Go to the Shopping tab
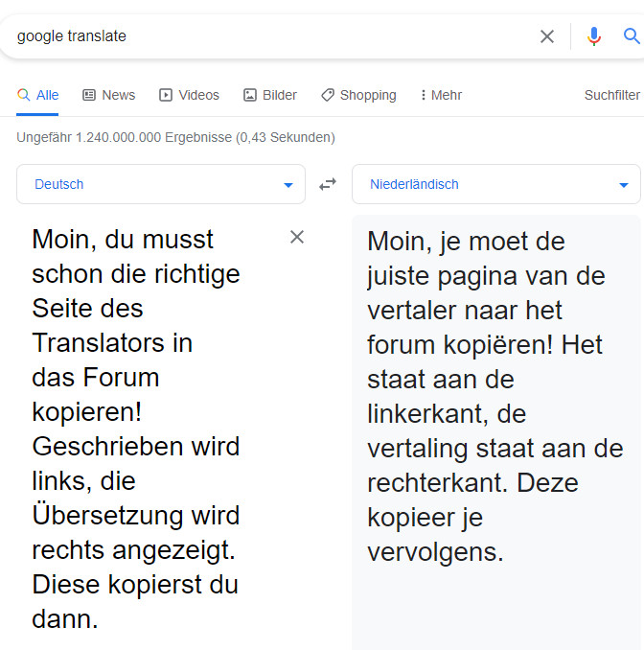644x650 pixels. (358, 95)
